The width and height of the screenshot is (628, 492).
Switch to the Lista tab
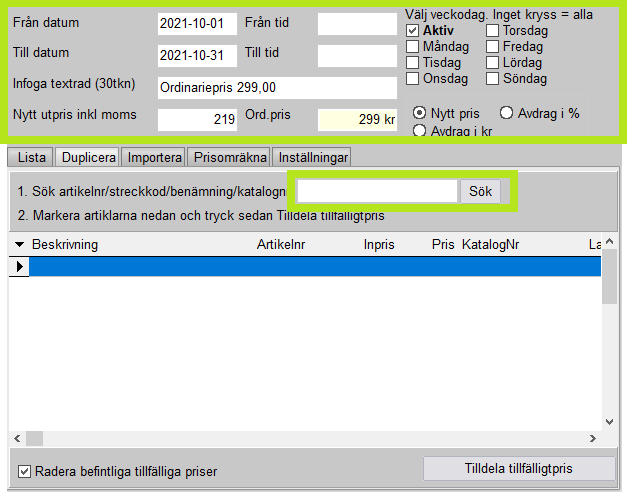(x=31, y=157)
